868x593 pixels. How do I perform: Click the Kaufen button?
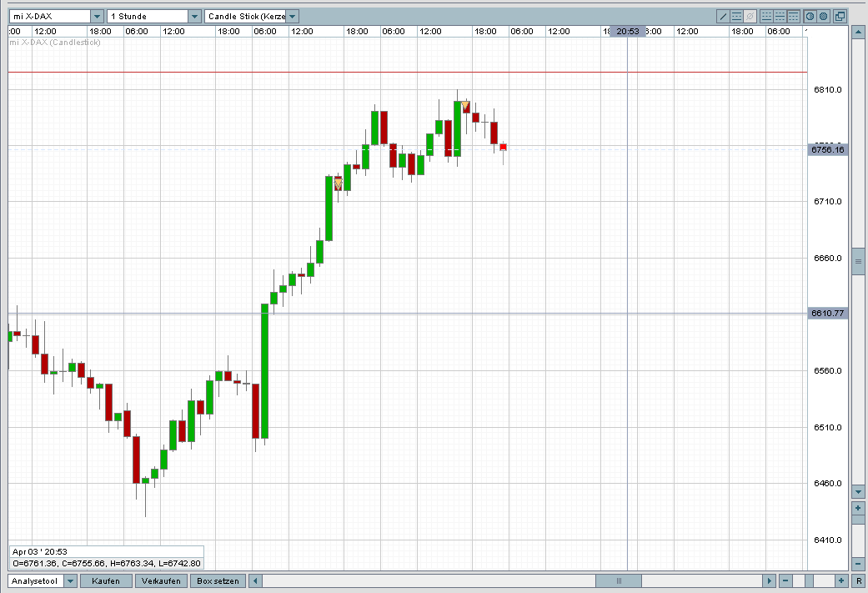106,580
